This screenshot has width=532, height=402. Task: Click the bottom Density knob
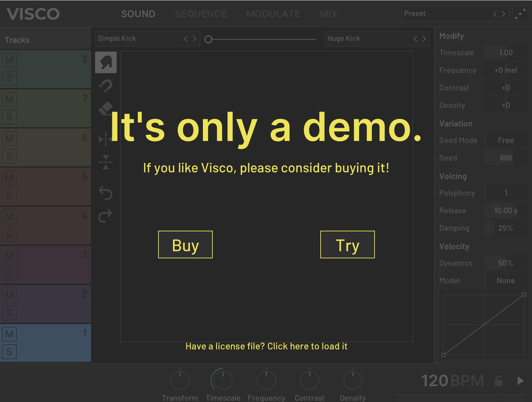pyautogui.click(x=353, y=380)
